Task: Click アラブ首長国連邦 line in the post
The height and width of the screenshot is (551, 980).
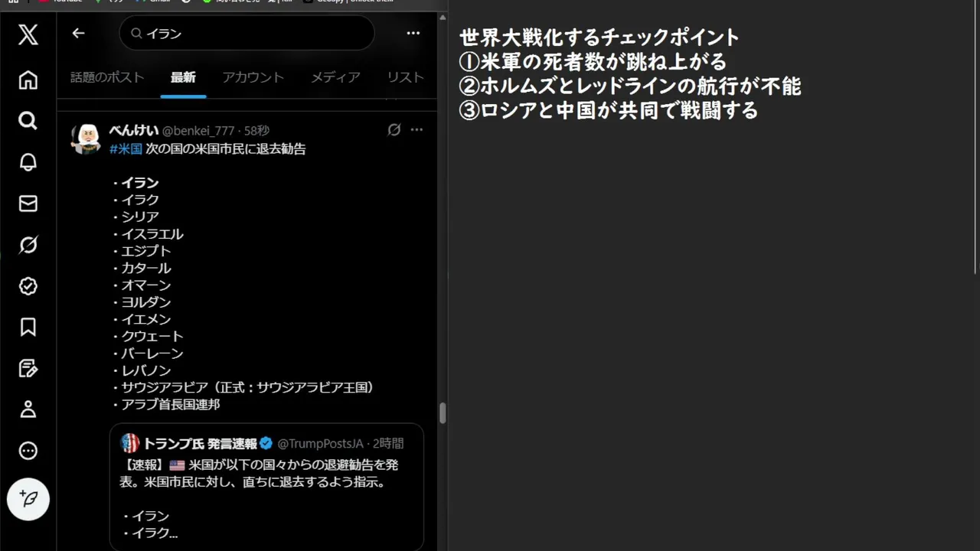Action: coord(166,404)
